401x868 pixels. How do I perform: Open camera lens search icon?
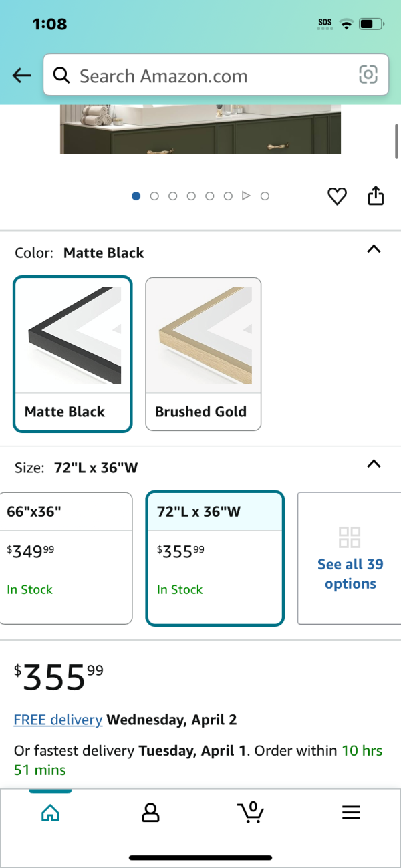368,75
